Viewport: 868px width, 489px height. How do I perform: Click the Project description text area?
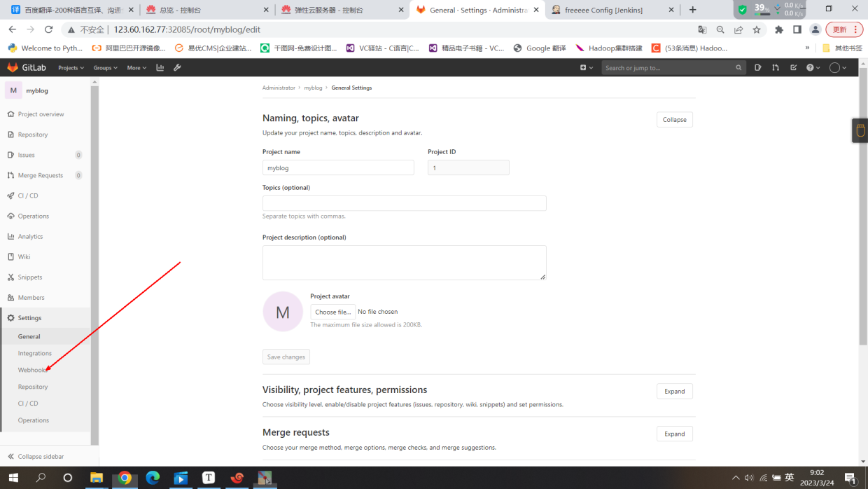405,263
